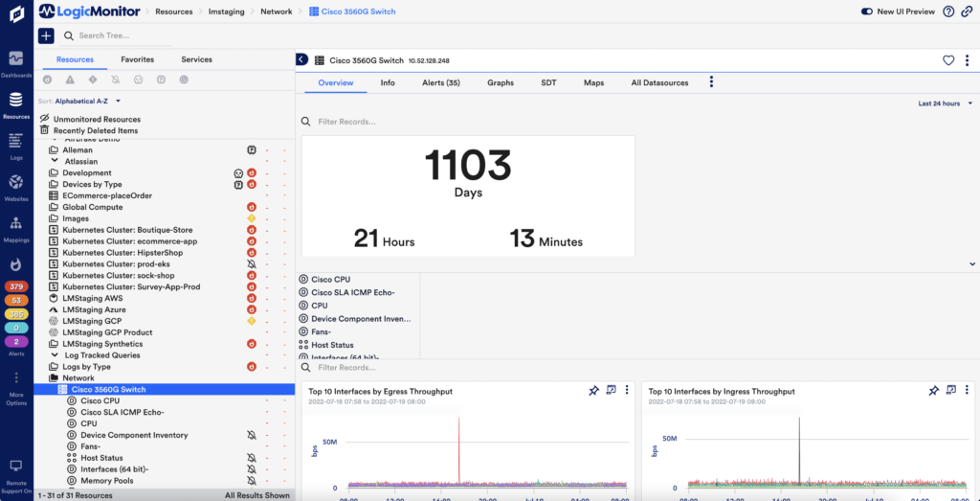Filter tree by warning triangle alerts
The height and width of the screenshot is (501, 980).
(70, 80)
